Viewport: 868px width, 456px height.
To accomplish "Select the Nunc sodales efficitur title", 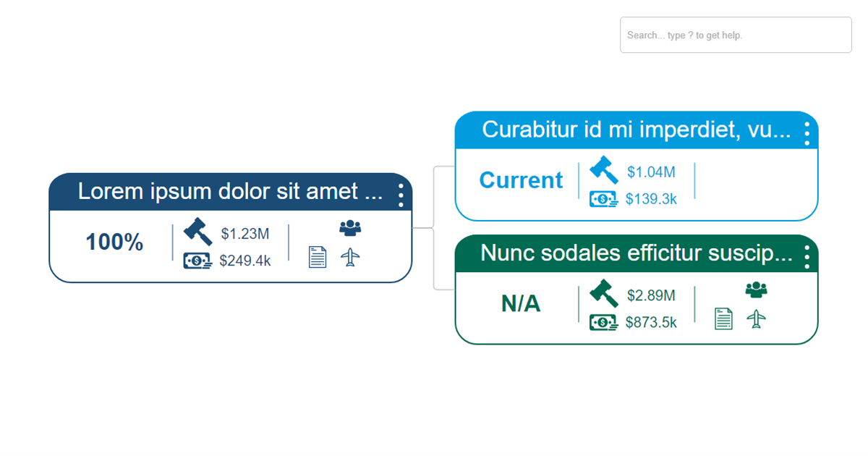I will tap(637, 253).
